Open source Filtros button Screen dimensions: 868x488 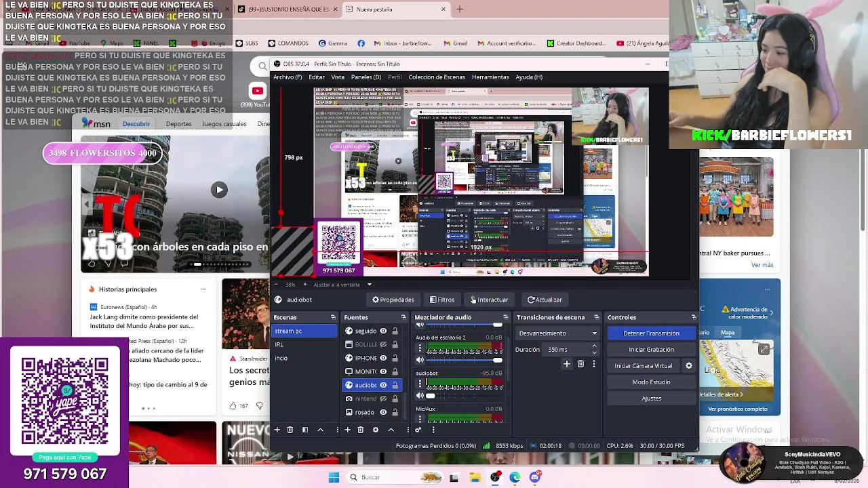coord(441,300)
